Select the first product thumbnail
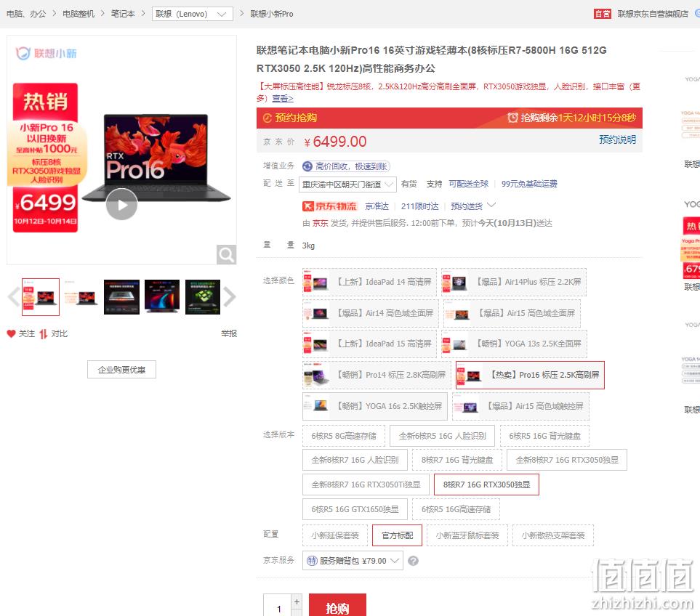This screenshot has width=700, height=616. 41,297
